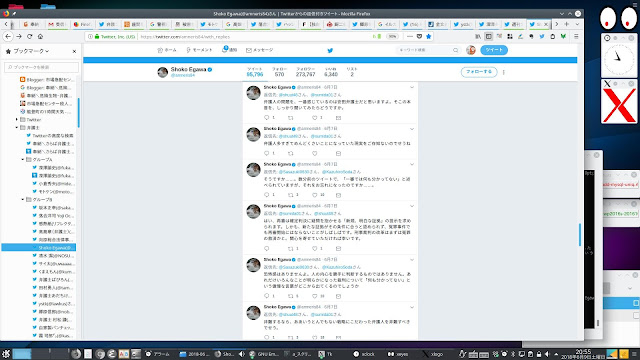The width and height of the screenshot is (640, 360).
Task: Switch to the GNU Emacs taskbar entry
Action: click(263, 354)
